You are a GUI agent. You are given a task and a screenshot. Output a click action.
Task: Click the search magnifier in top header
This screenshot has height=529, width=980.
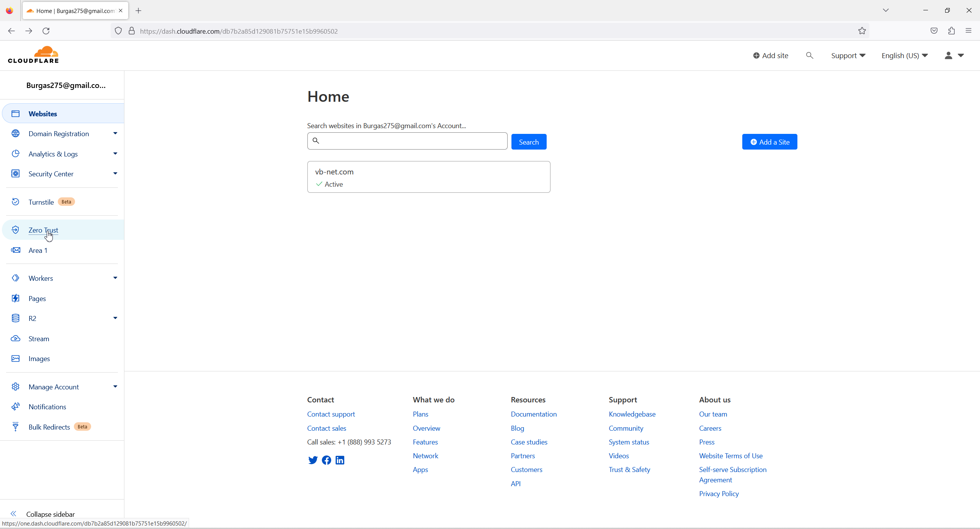[809, 55]
